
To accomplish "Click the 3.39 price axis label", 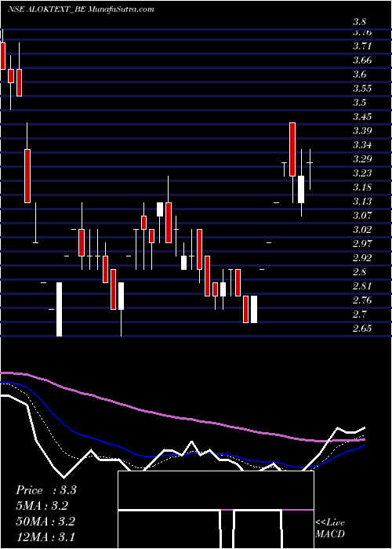I will click(362, 131).
